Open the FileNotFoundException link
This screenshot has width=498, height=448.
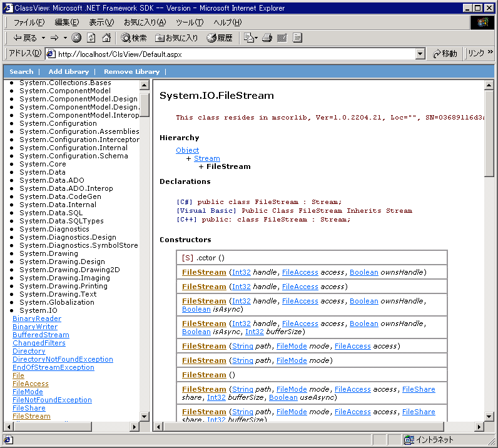tap(52, 400)
